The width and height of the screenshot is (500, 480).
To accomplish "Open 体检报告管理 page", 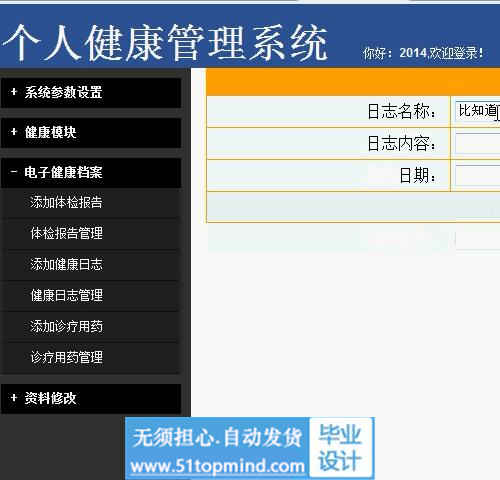I will coord(66,233).
